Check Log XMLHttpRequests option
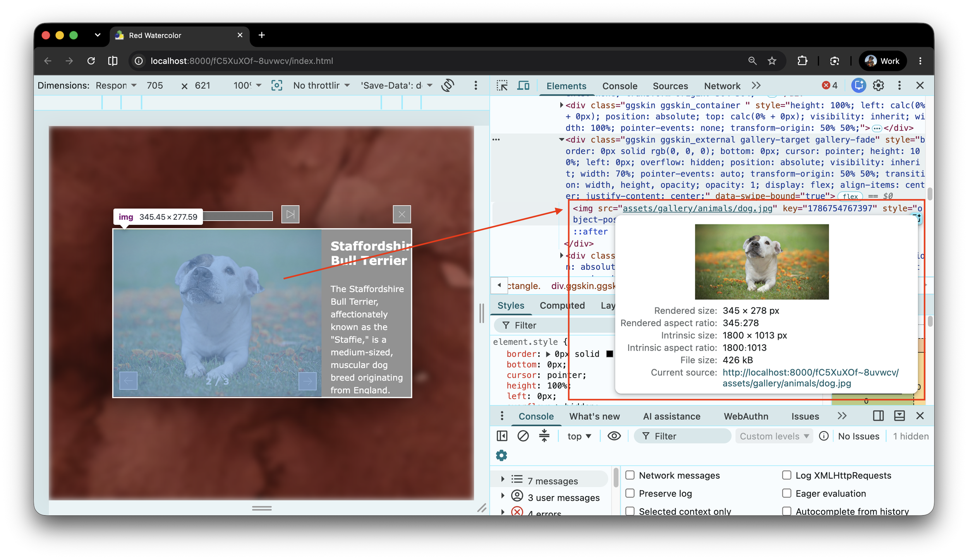 tap(786, 475)
